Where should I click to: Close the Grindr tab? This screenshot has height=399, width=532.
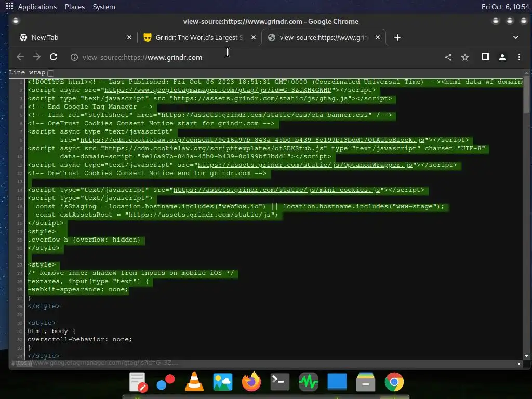click(254, 37)
